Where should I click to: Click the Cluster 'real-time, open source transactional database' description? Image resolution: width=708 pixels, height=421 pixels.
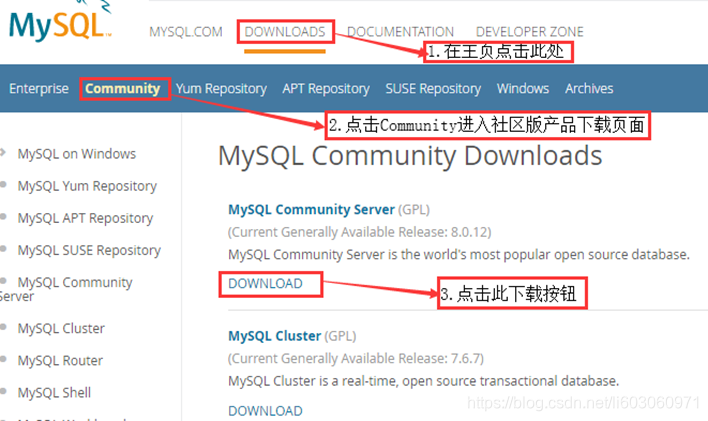click(x=424, y=381)
